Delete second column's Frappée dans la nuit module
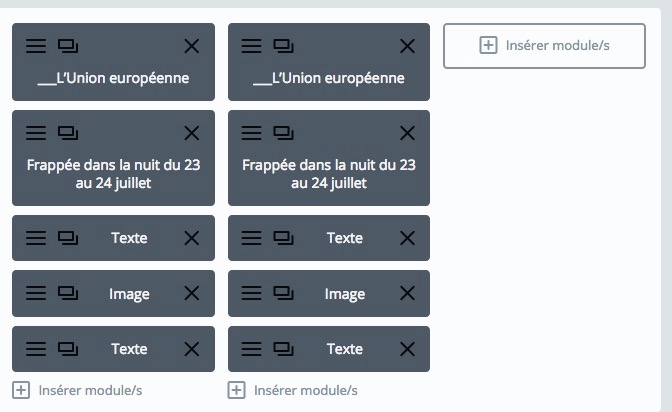 pos(407,133)
